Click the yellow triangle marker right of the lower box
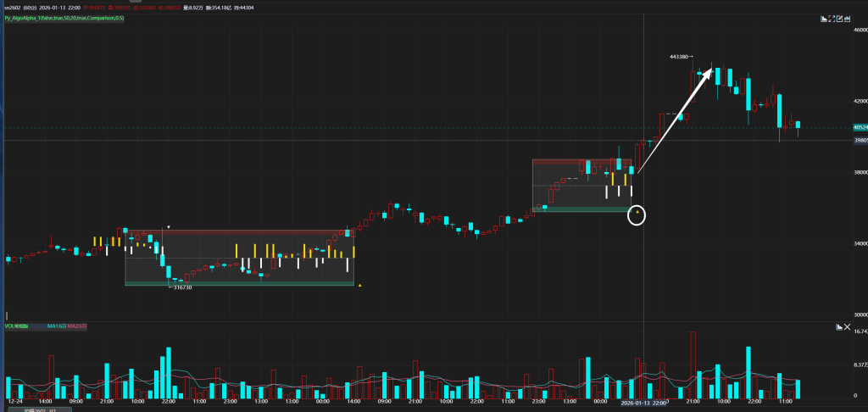 click(359, 286)
